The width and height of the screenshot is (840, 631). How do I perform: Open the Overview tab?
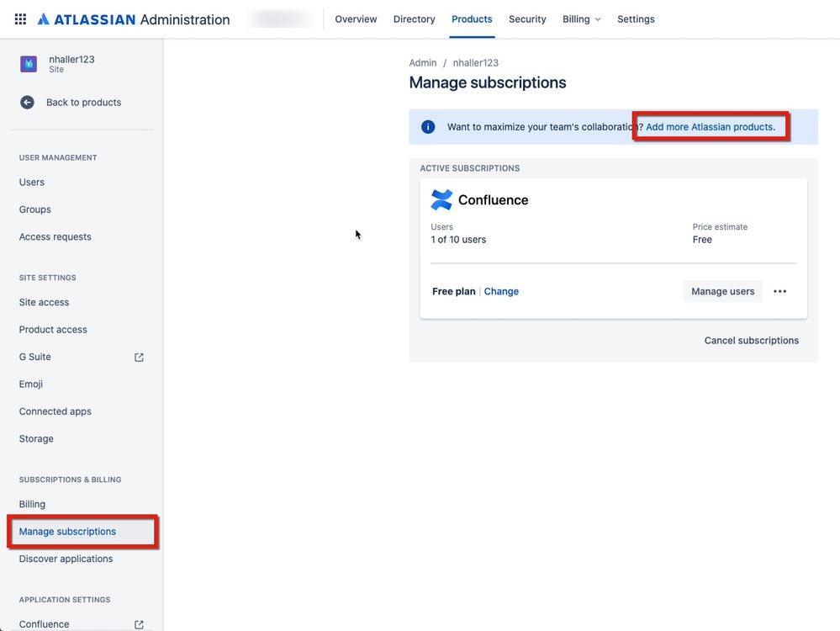click(x=356, y=19)
